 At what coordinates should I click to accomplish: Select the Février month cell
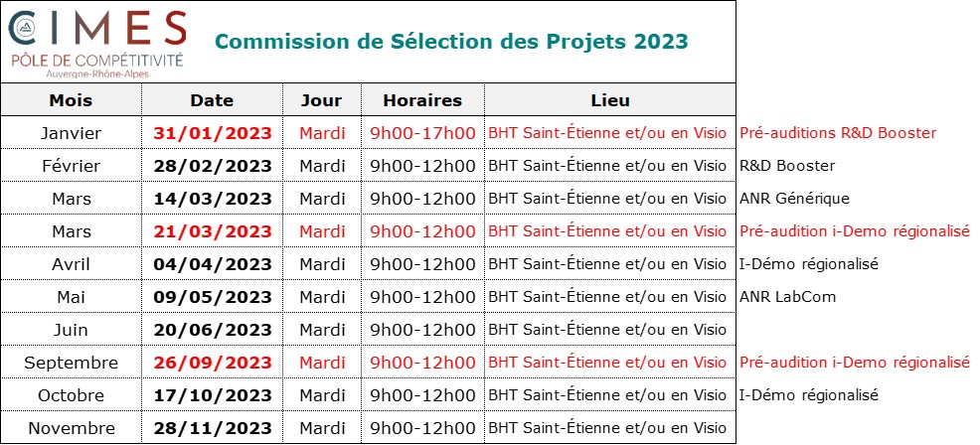point(71,166)
